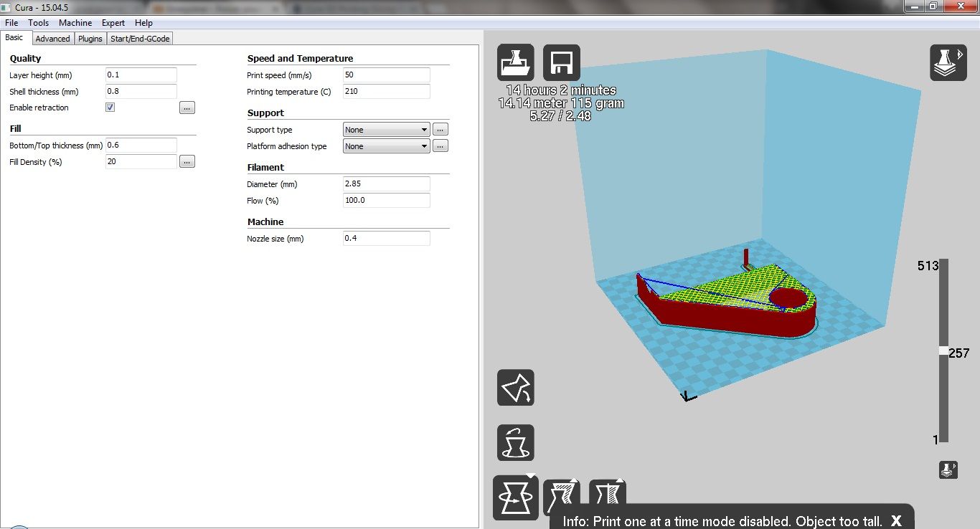Open the Tools menu
980x529 pixels.
point(39,23)
